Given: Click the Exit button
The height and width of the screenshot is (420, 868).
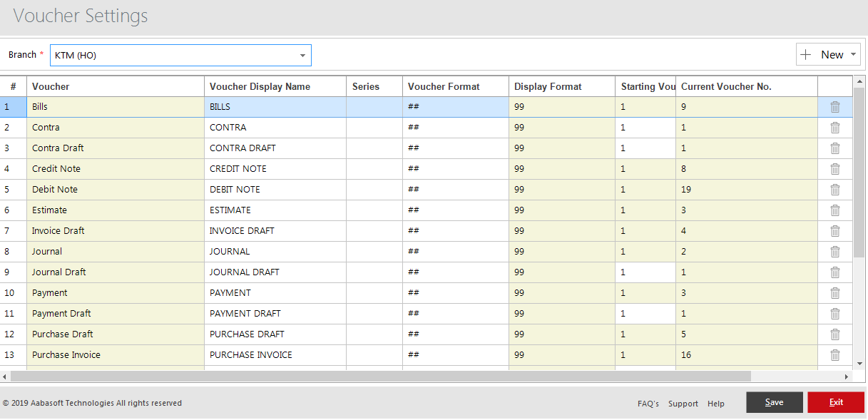Looking at the screenshot, I should click(835, 402).
